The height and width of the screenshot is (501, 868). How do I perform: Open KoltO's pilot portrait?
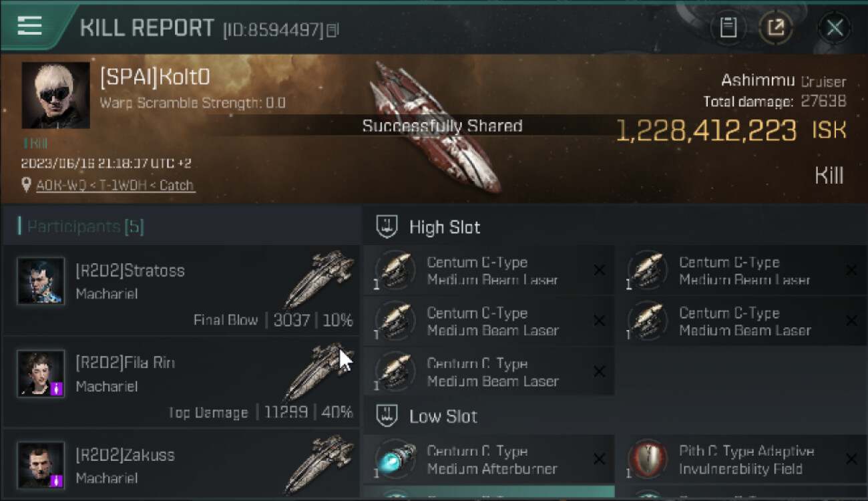click(x=55, y=95)
